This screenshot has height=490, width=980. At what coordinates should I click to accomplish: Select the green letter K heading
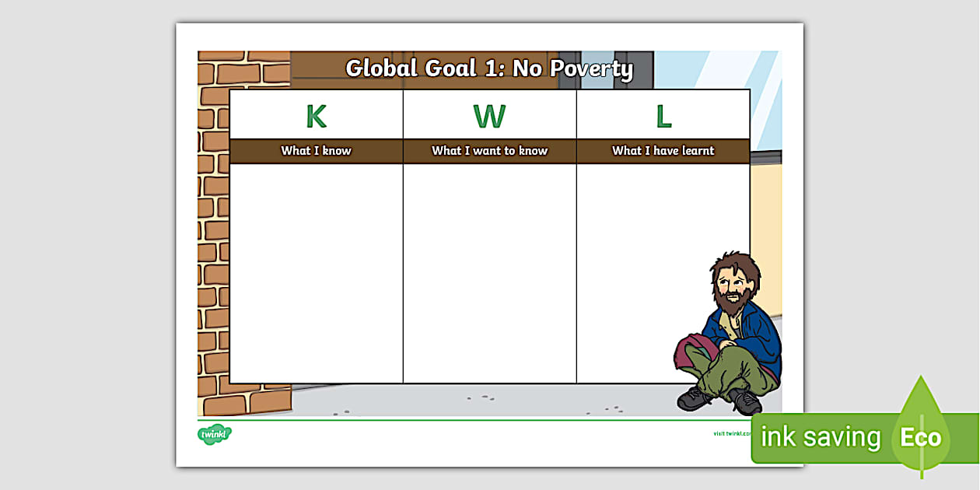point(315,115)
